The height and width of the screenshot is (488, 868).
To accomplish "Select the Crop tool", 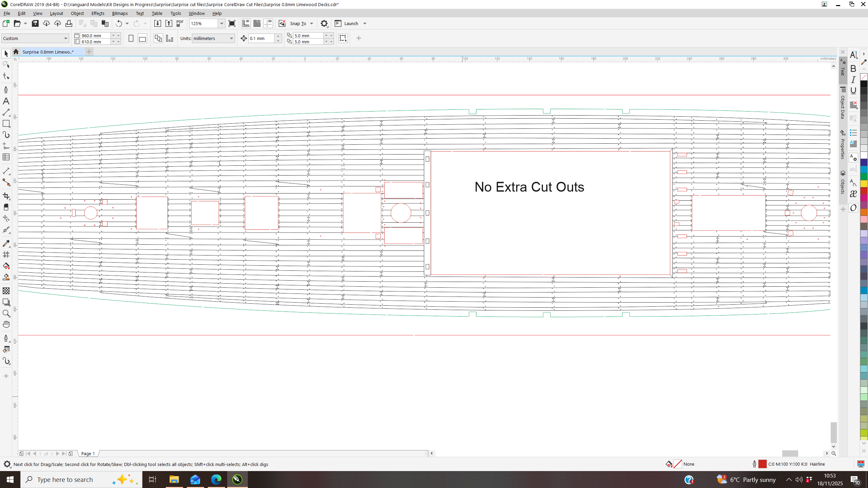I will click(6, 196).
